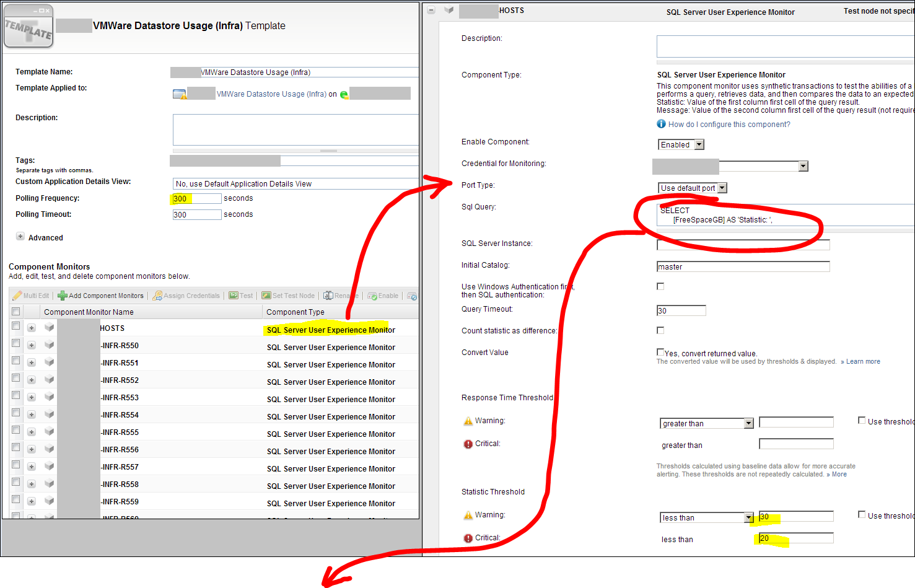Check the INFR-R552 row checkbox
Viewport: 915px width, 588px height.
(16, 378)
